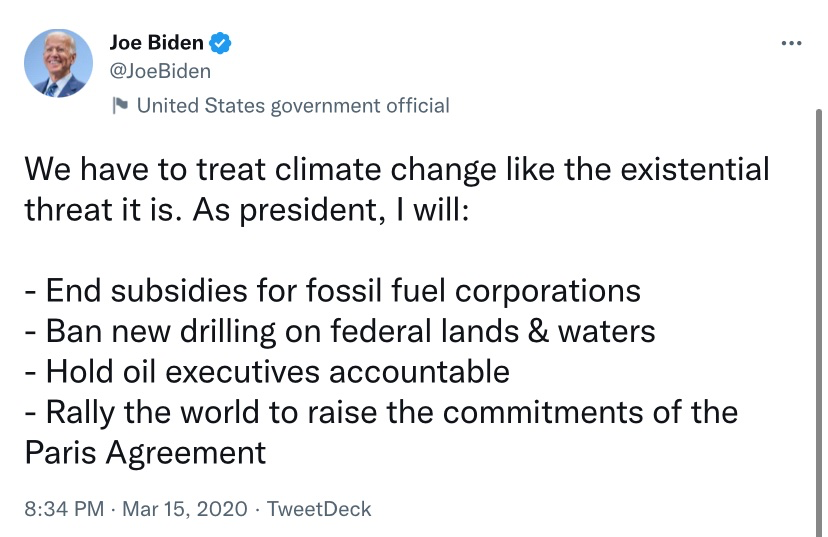
Task: Click the blue verified checkmark badge
Action: pos(222,43)
